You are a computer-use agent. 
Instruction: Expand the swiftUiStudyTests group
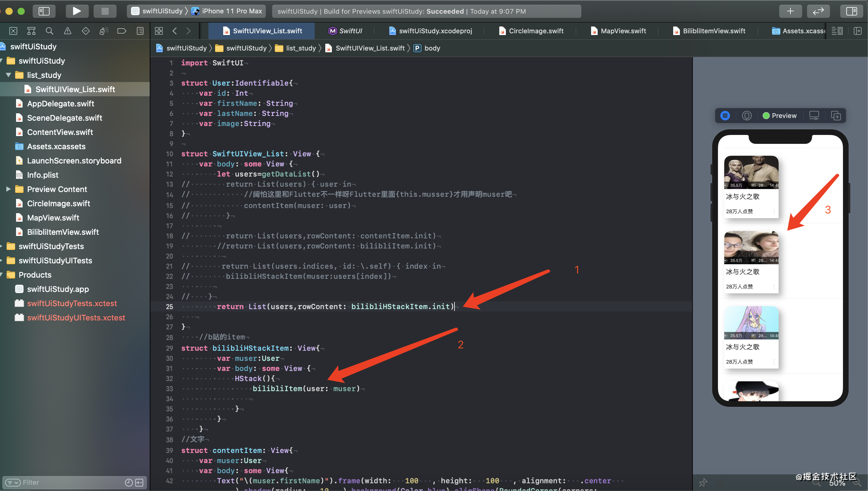coord(1,246)
